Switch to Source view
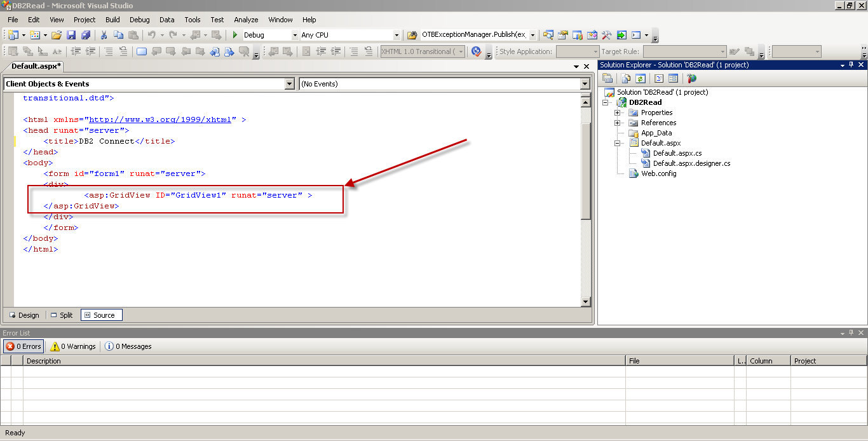The image size is (868, 441). (x=100, y=315)
